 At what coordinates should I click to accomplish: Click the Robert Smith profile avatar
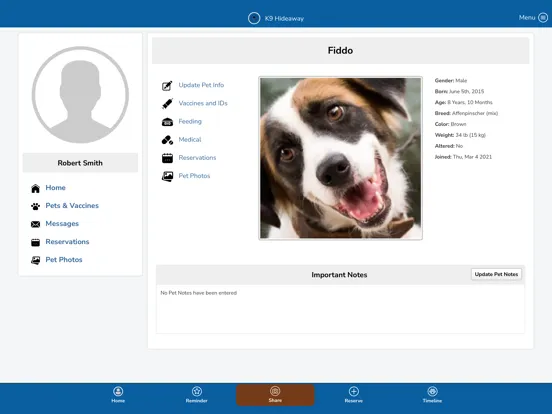tap(80, 95)
